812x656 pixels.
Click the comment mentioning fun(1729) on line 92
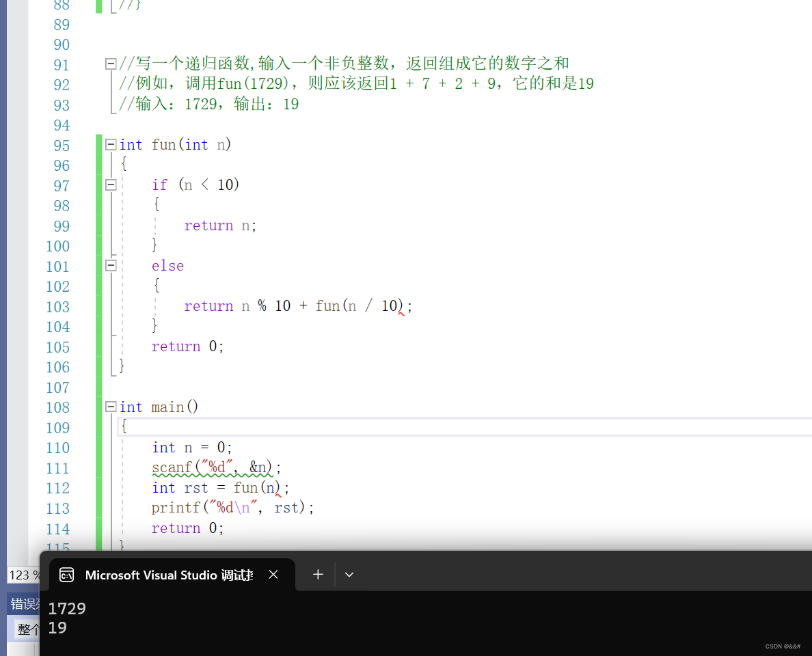[356, 83]
